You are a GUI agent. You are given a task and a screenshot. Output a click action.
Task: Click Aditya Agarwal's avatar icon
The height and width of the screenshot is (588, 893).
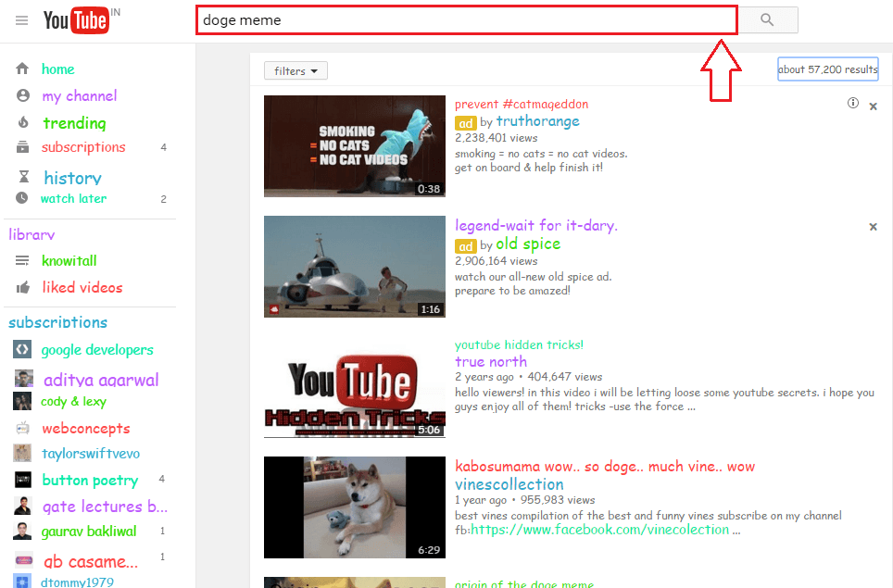click(23, 379)
